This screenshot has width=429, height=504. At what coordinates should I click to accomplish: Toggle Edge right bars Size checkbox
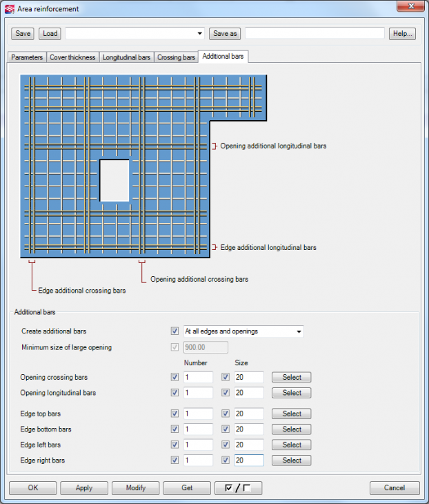(x=226, y=461)
